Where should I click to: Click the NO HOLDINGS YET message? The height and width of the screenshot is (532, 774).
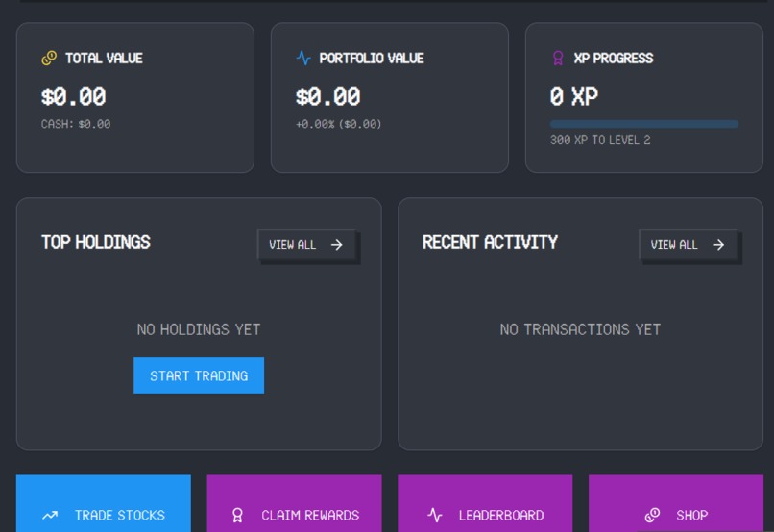(199, 329)
